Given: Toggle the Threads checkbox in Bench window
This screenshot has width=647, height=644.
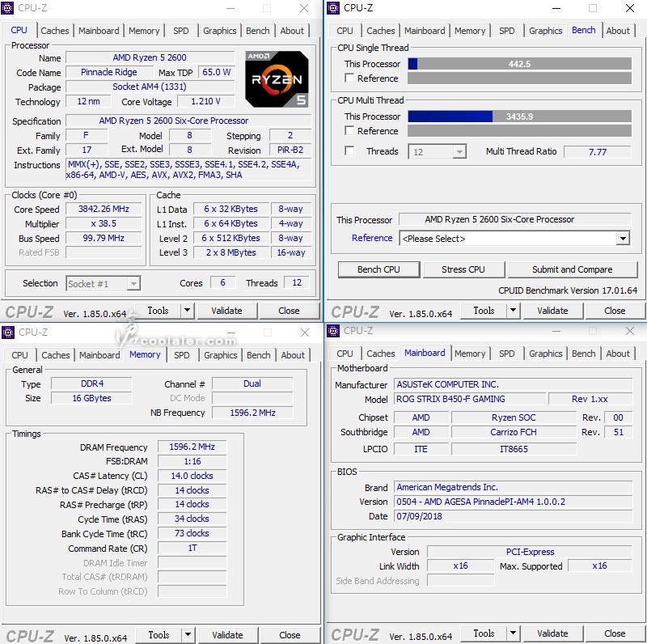Looking at the screenshot, I should (349, 151).
